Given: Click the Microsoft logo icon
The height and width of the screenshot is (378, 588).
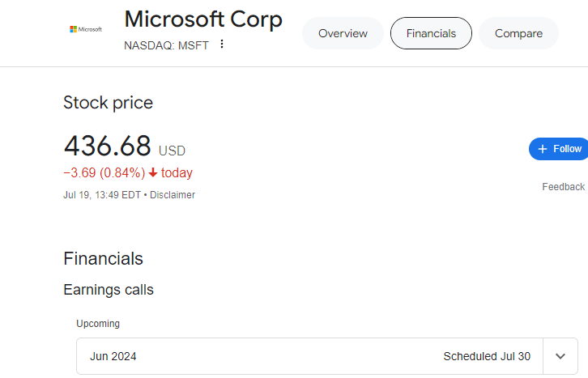Looking at the screenshot, I should (85, 29).
